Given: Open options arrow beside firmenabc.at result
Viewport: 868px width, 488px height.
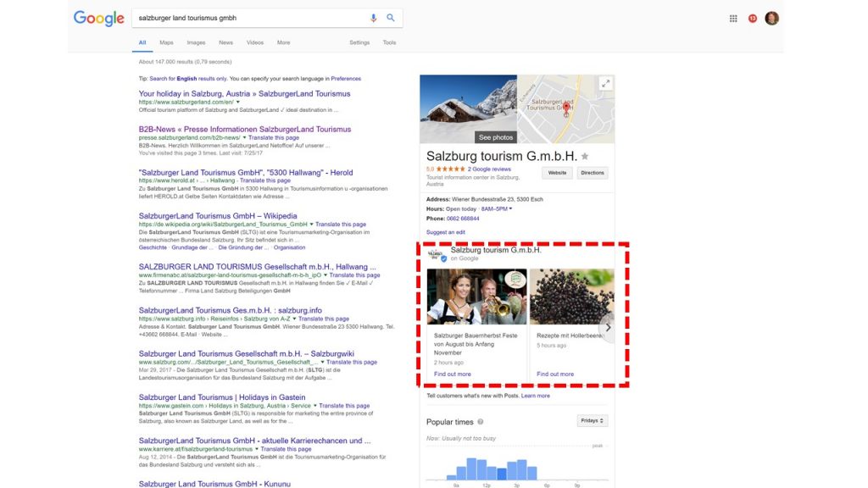Looking at the screenshot, I should coord(325,275).
